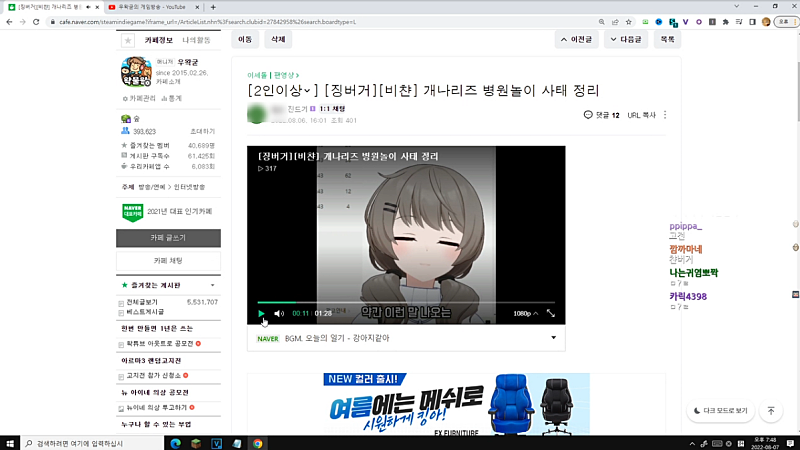Show hidden system tray icons
Image resolution: width=800 pixels, height=450 pixels.
(692, 444)
